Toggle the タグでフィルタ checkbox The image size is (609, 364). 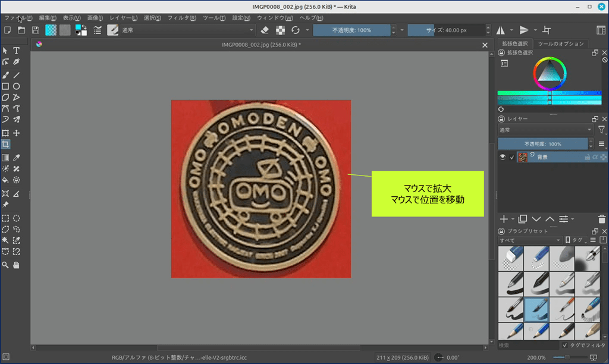[565, 345]
